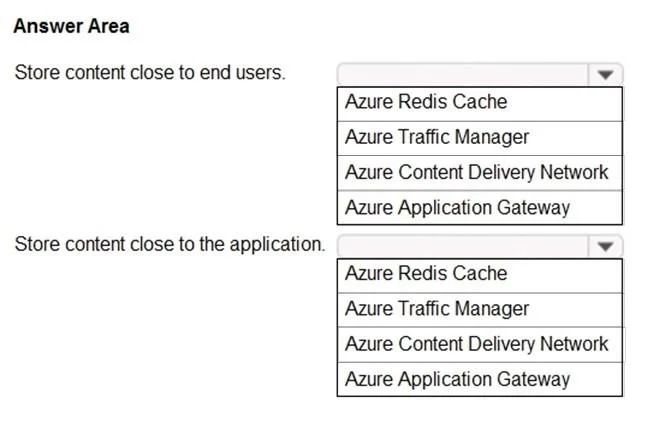The width and height of the screenshot is (665, 431).
Task: Click the empty combo box beside end users
Action: pos(480,75)
